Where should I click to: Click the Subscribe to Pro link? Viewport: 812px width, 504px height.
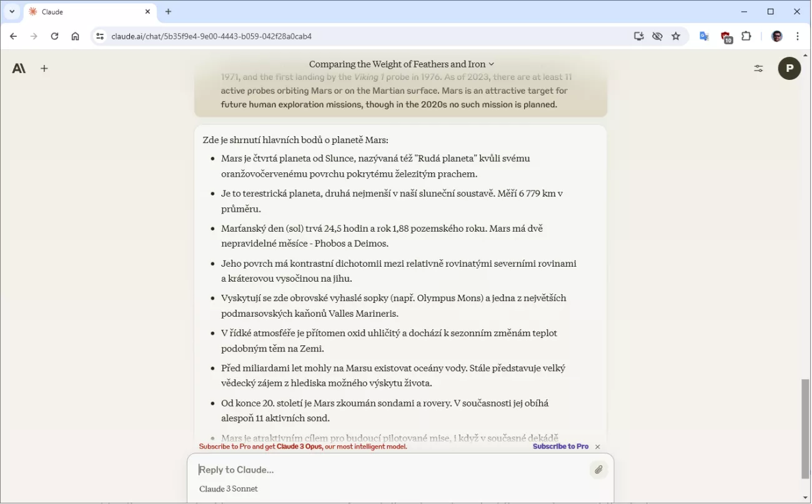tap(560, 447)
